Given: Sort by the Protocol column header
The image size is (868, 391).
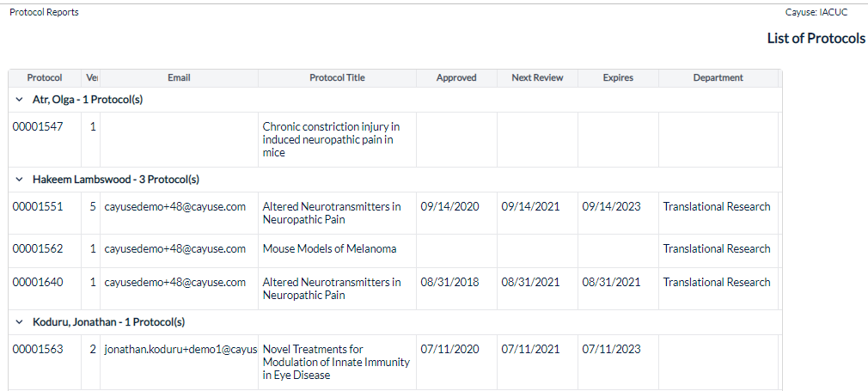Looking at the screenshot, I should point(45,78).
